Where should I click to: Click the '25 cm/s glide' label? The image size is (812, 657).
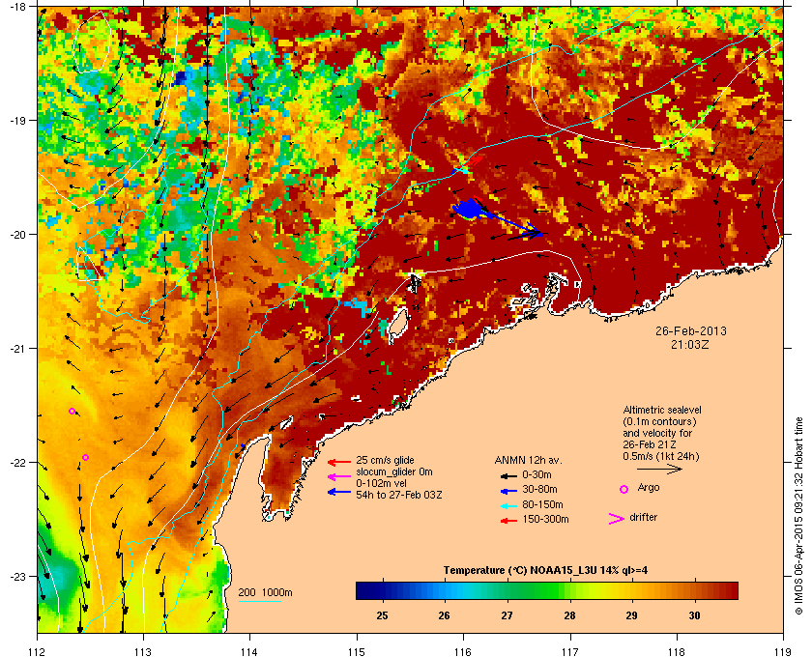(x=385, y=460)
